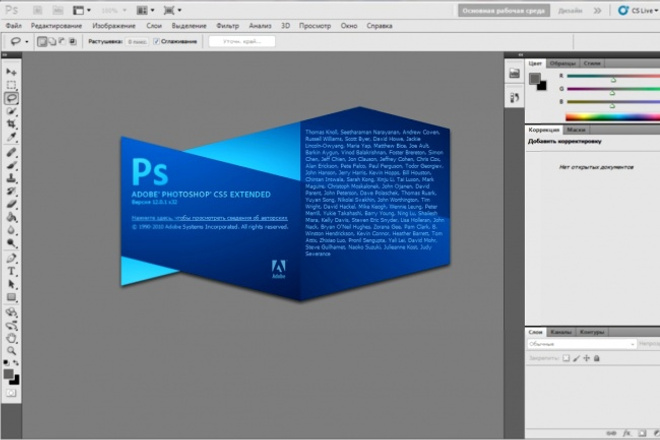
Task: Swap foreground and background colors
Action: [x=16, y=363]
